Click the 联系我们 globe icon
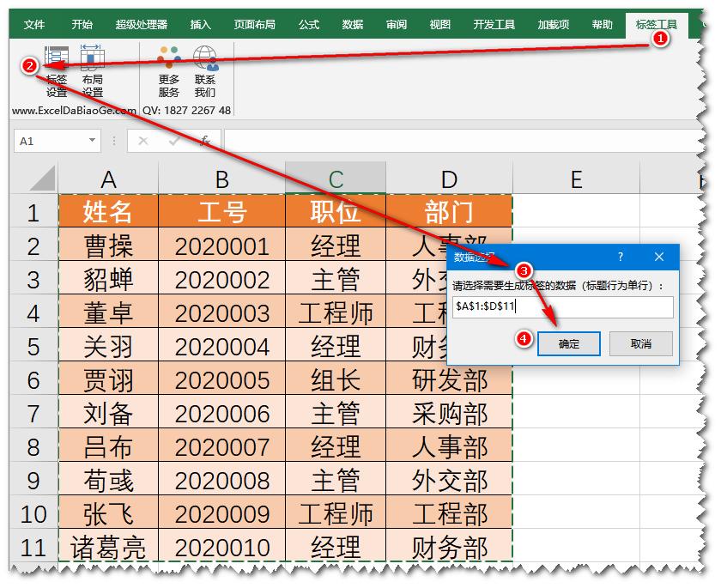The height and width of the screenshot is (588, 721). tap(204, 59)
